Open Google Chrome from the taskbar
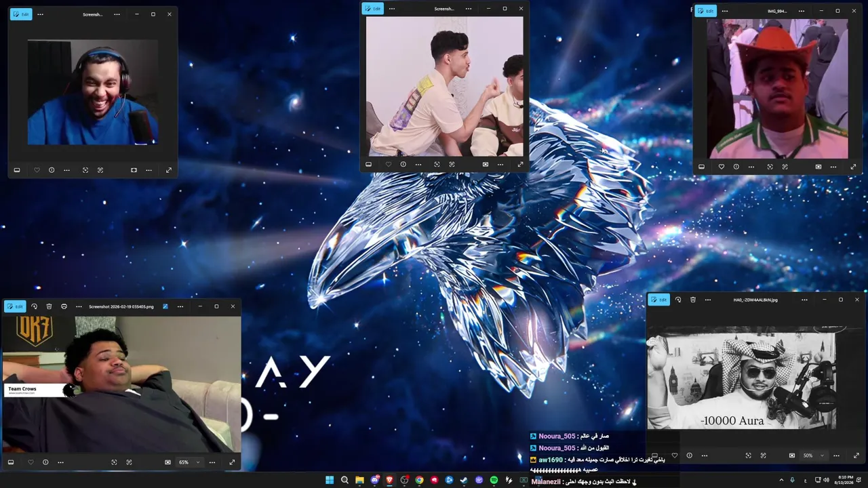This screenshot has width=868, height=488. click(419, 481)
